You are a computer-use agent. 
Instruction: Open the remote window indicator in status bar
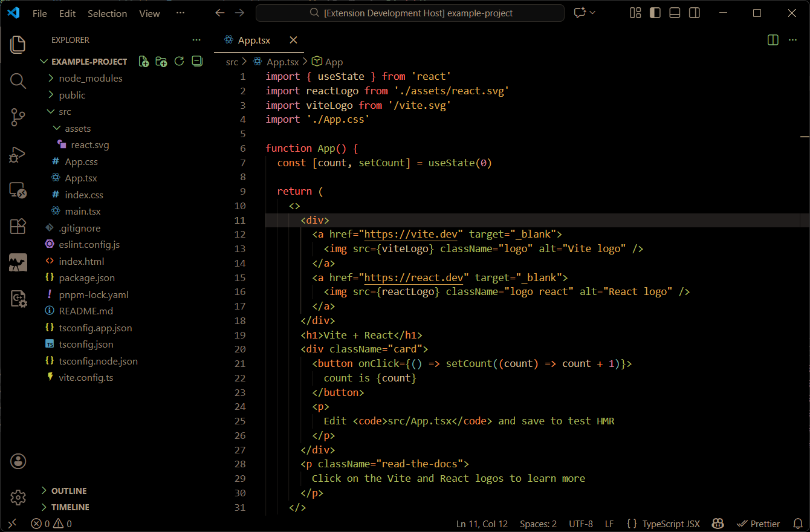pyautogui.click(x=13, y=524)
